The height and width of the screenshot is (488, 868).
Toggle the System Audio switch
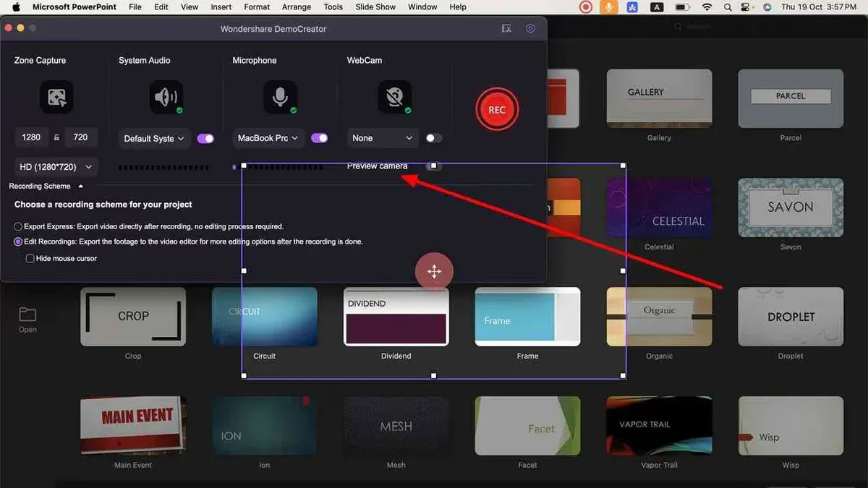[x=205, y=138]
